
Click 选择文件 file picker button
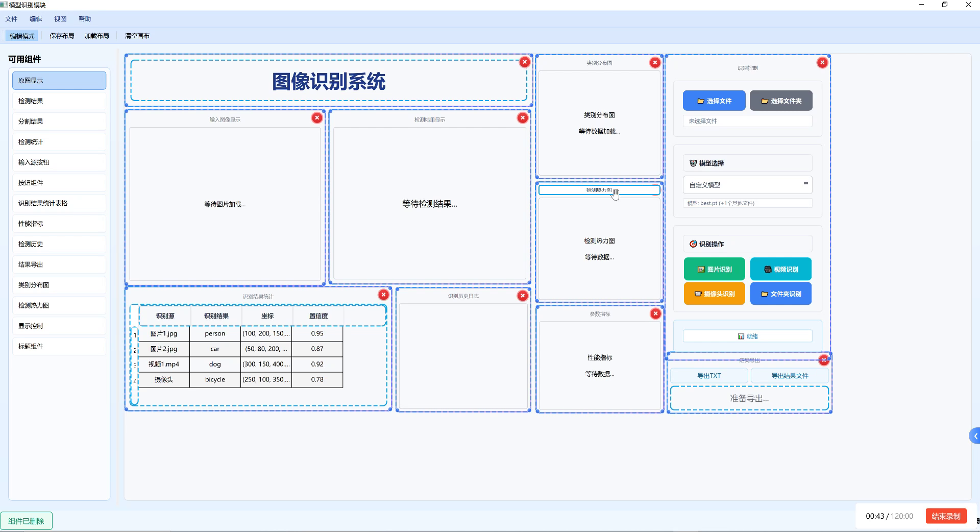click(x=714, y=101)
